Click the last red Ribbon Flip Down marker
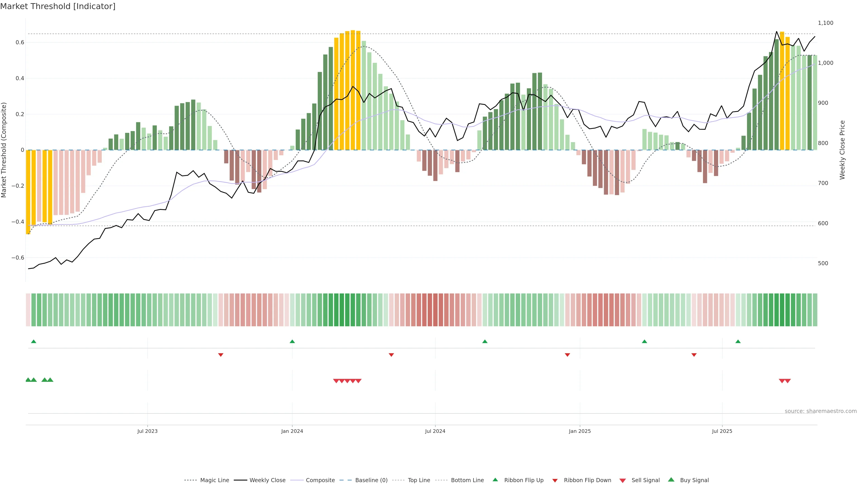 coord(694,355)
